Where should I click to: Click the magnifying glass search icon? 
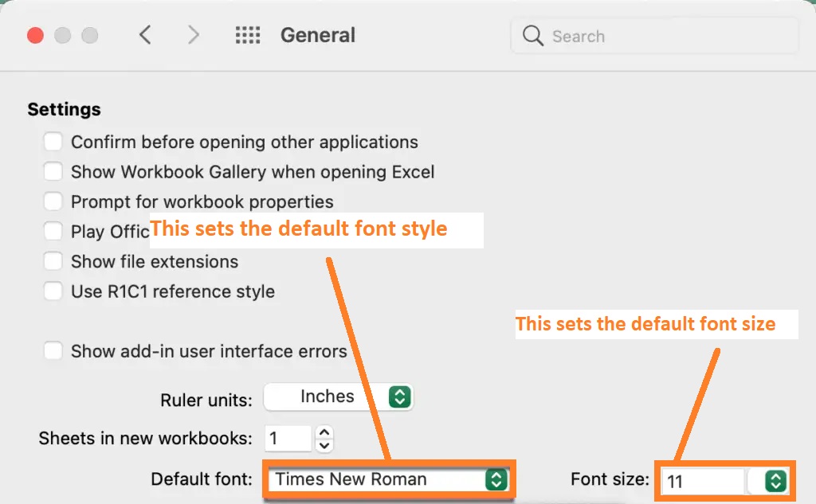click(533, 36)
